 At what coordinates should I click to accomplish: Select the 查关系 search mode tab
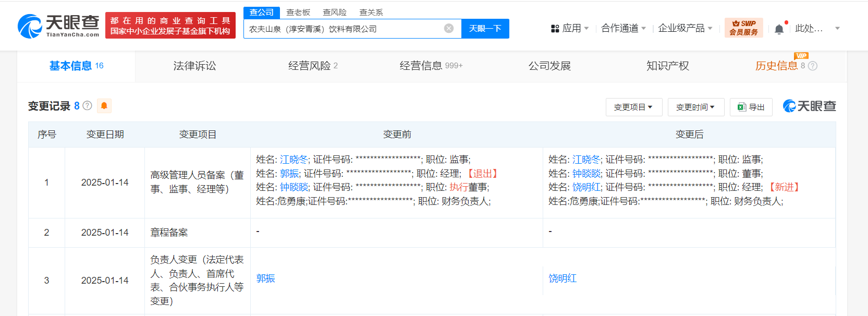point(371,13)
